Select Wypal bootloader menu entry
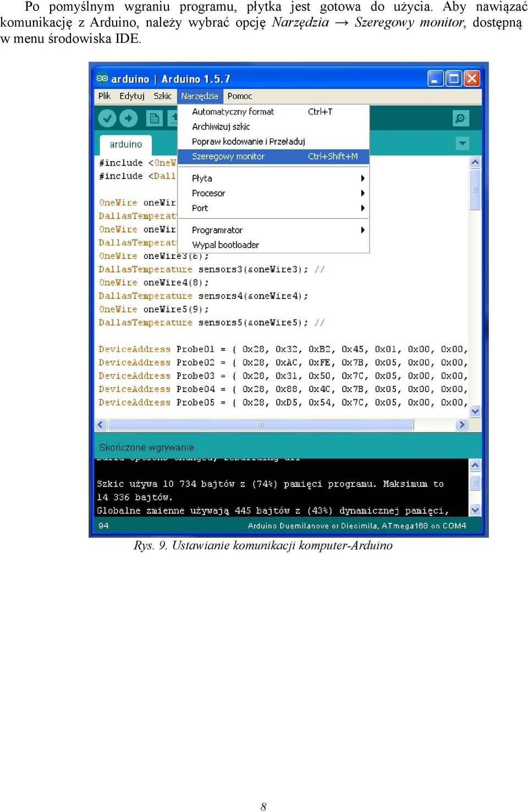 [273, 245]
